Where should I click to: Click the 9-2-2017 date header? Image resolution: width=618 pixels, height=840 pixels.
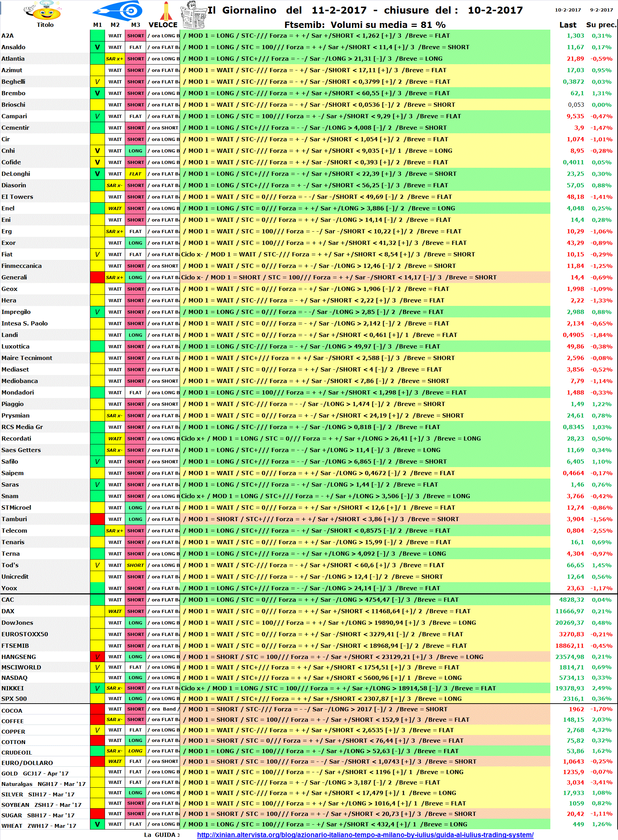click(602, 10)
